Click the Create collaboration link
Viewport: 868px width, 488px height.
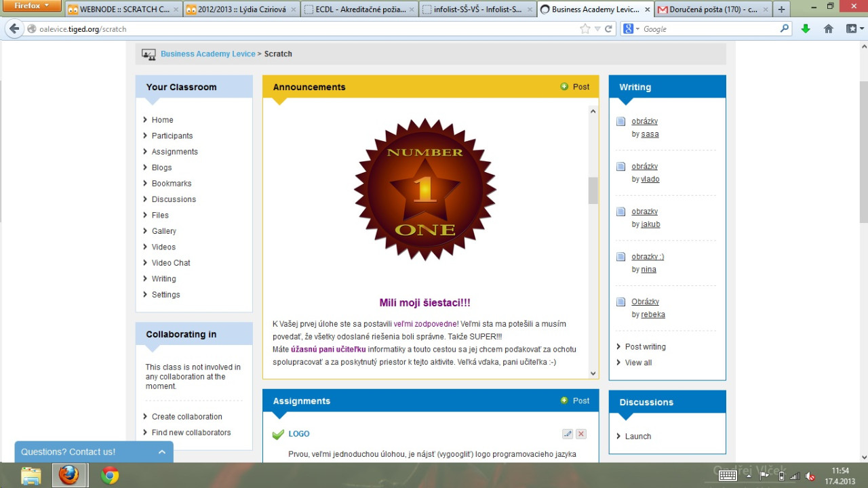coord(186,417)
